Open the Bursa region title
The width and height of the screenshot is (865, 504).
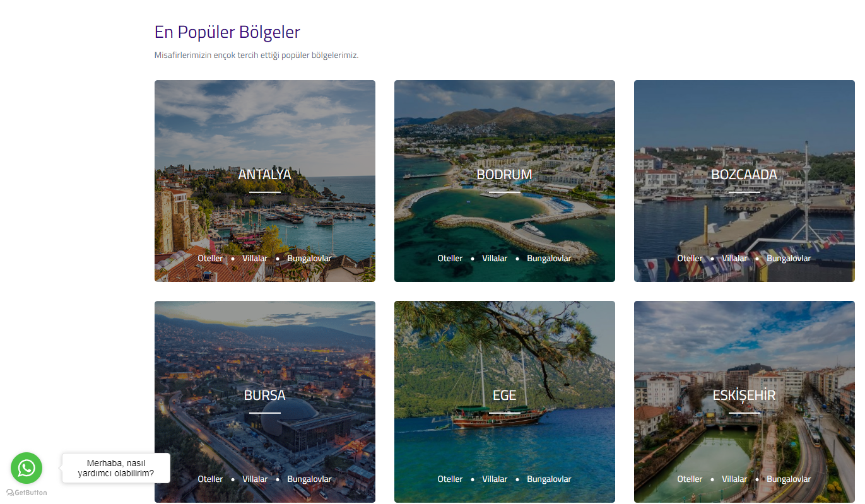click(264, 395)
